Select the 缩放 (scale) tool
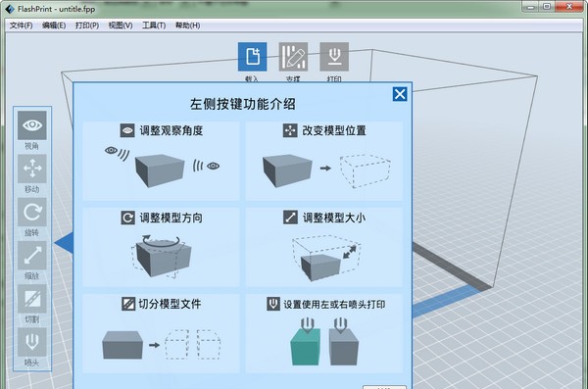Screen dimensions: 588x389 [x=32, y=256]
